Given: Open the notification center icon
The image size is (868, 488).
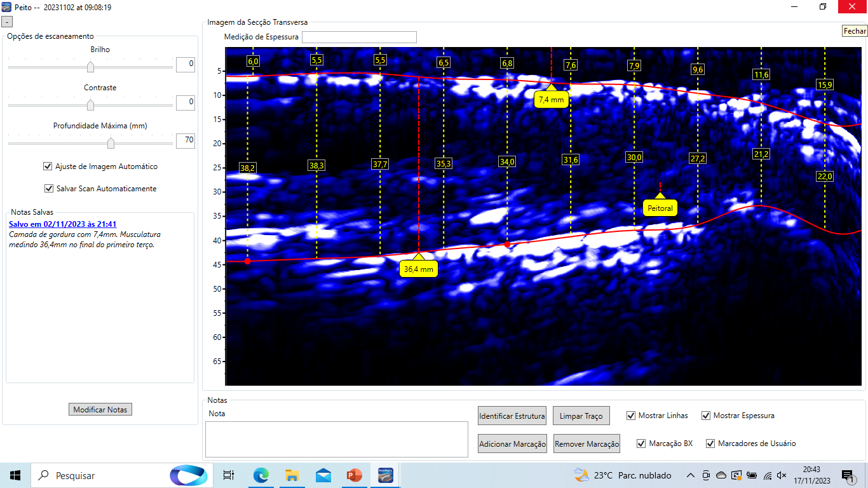Looking at the screenshot, I should click(847, 475).
